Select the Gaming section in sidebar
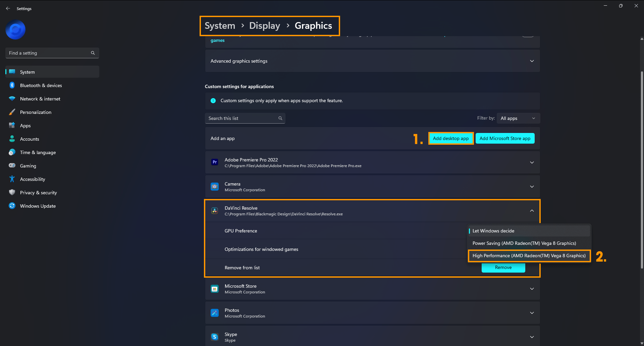 coord(28,166)
